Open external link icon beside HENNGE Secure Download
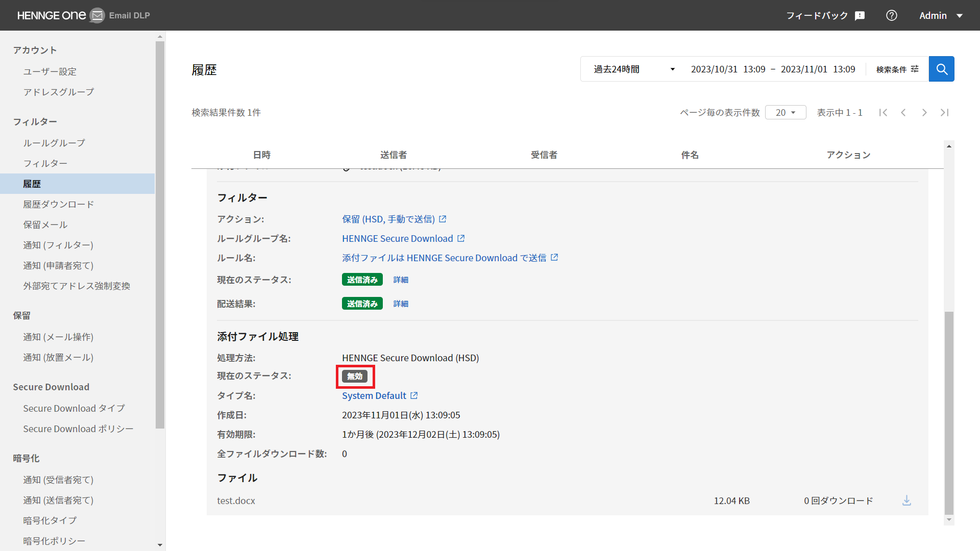This screenshot has width=980, height=551. 461,238
